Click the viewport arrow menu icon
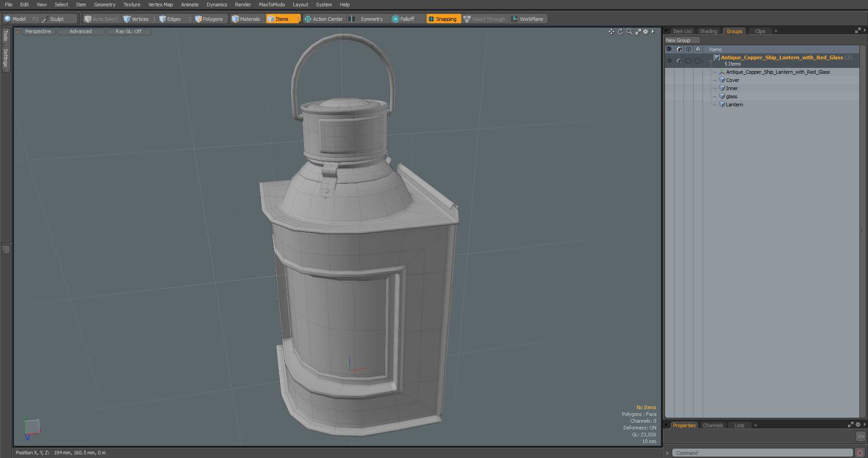Image resolution: width=868 pixels, height=458 pixels. [x=653, y=32]
